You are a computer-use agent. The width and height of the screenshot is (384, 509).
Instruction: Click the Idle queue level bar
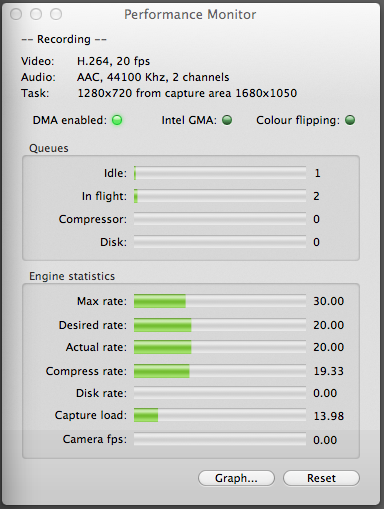click(220, 173)
